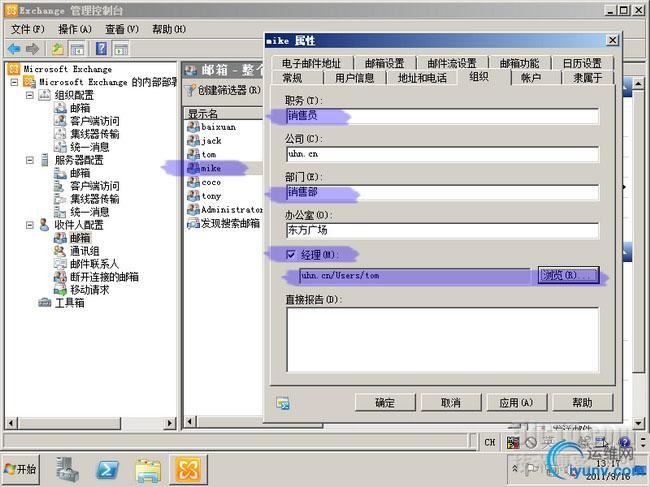Viewport: 650px width, 487px height.
Task: Click the Show/Hide console tree icon
Action: point(77,49)
